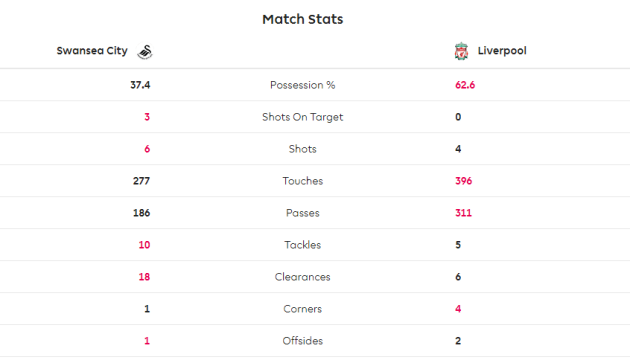Select Liverpool's 396 touches value

[463, 181]
